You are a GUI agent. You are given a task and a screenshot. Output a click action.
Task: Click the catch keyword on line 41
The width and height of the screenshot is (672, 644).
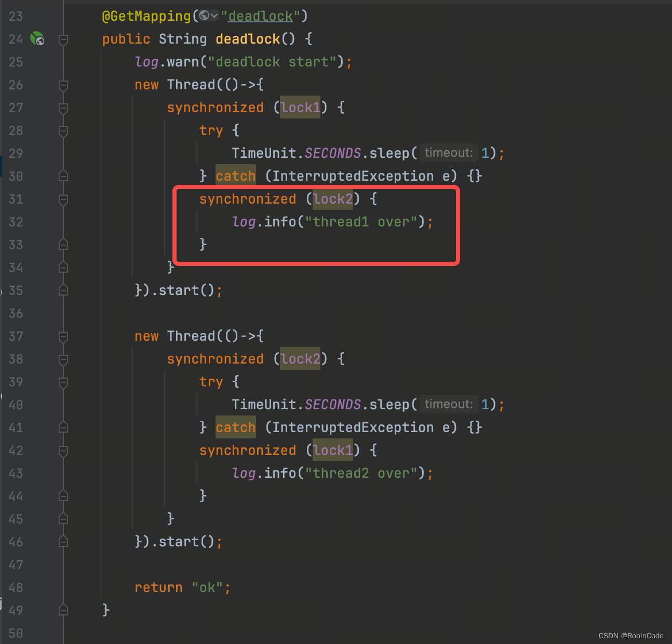tap(236, 427)
